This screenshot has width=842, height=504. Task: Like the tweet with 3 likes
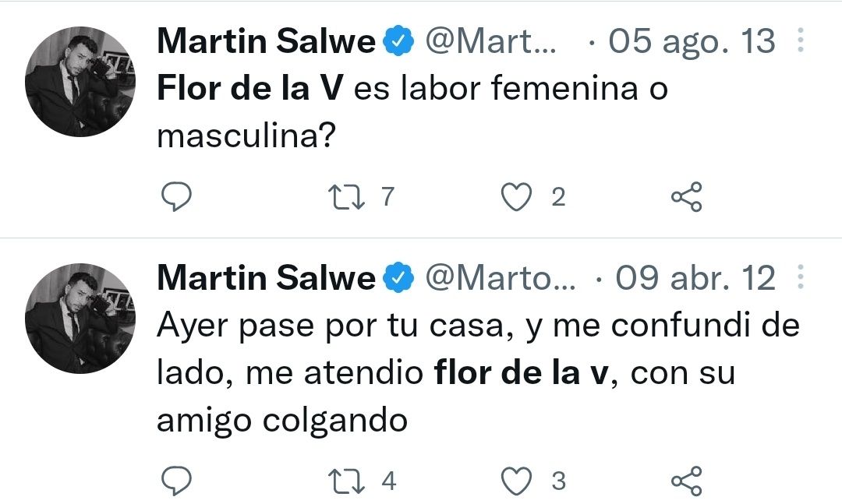click(515, 481)
